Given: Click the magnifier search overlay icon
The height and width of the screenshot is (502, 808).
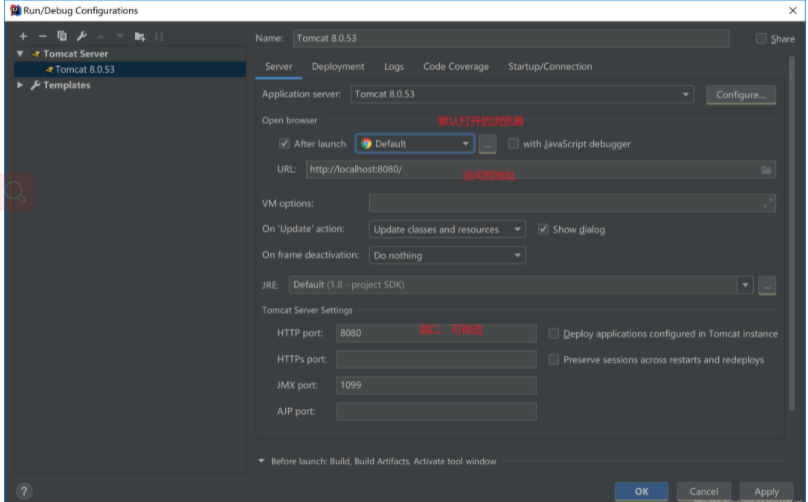Looking at the screenshot, I should point(16,192).
